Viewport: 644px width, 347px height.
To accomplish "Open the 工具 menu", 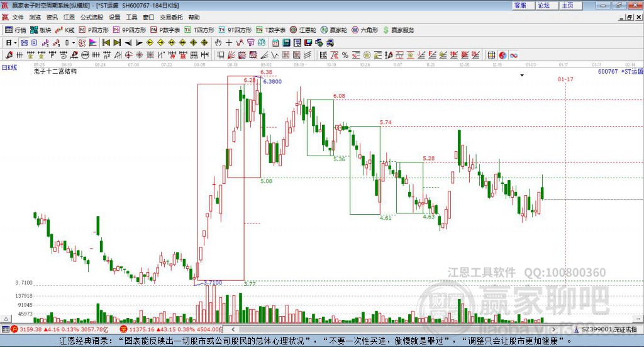I will coord(131,17).
